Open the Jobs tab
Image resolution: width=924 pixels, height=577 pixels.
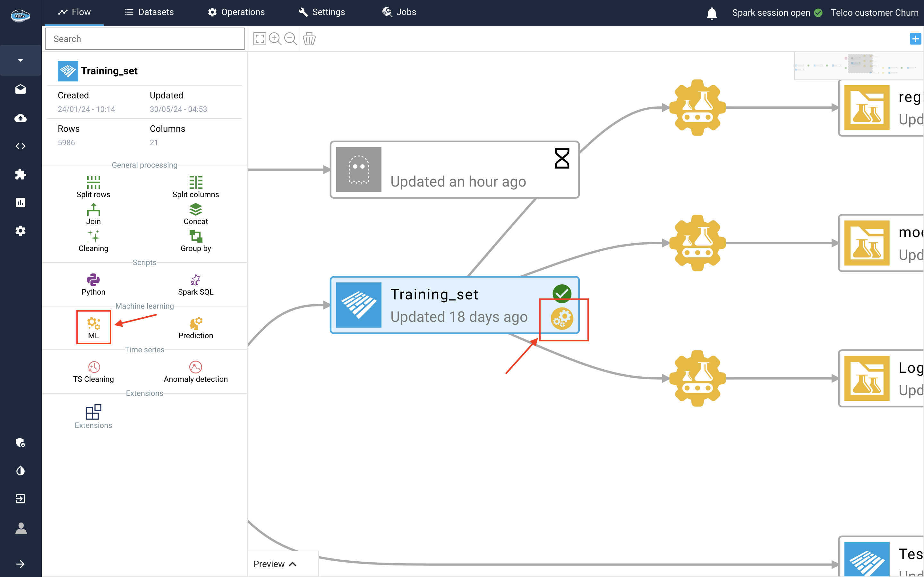pyautogui.click(x=399, y=12)
